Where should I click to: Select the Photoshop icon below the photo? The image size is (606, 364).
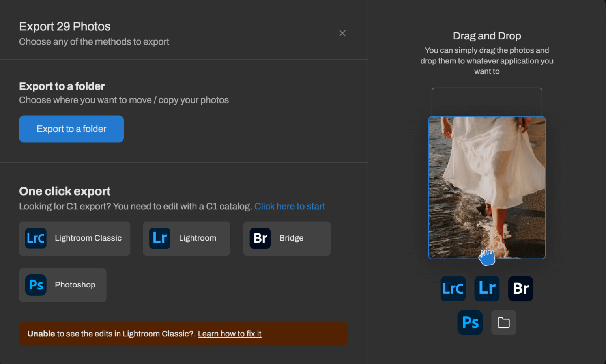click(x=470, y=323)
